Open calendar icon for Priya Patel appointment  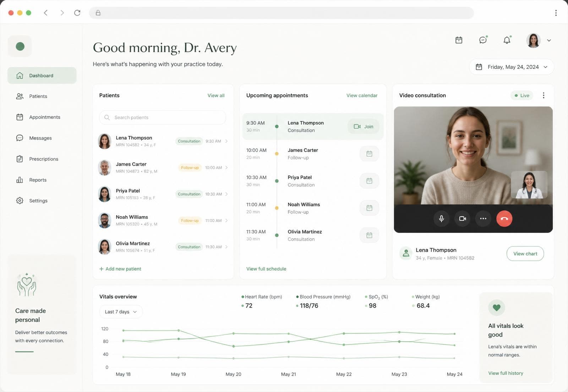click(x=369, y=181)
